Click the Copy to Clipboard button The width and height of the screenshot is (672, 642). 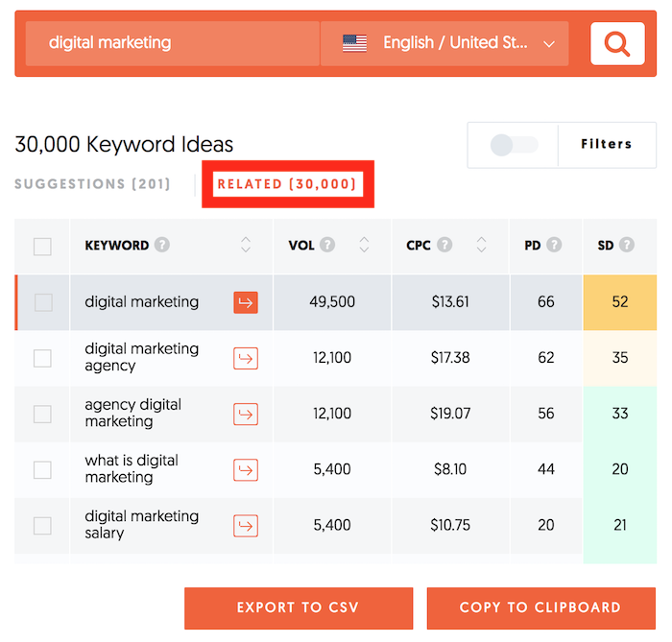[540, 607]
